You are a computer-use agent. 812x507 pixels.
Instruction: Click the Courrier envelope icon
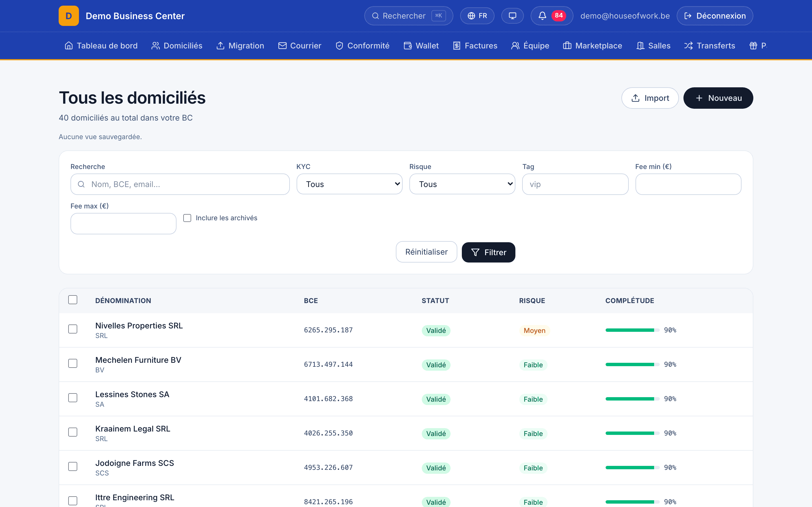[x=282, y=46]
